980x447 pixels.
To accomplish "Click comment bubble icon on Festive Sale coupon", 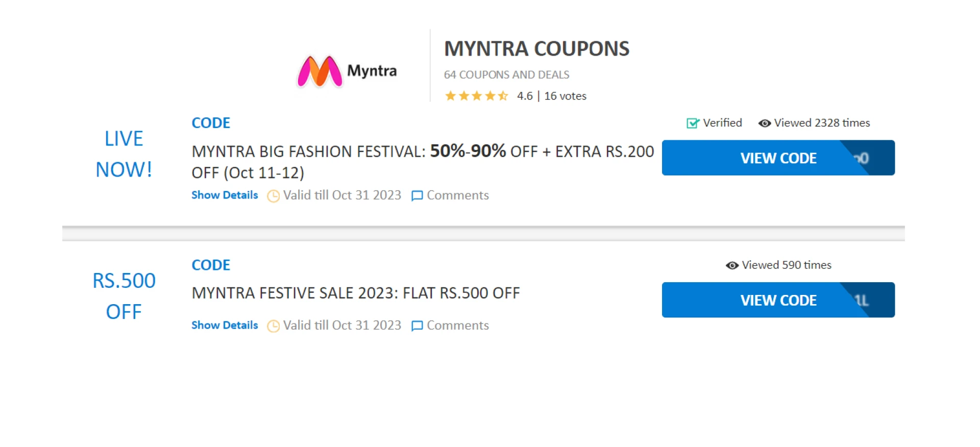I will (417, 326).
